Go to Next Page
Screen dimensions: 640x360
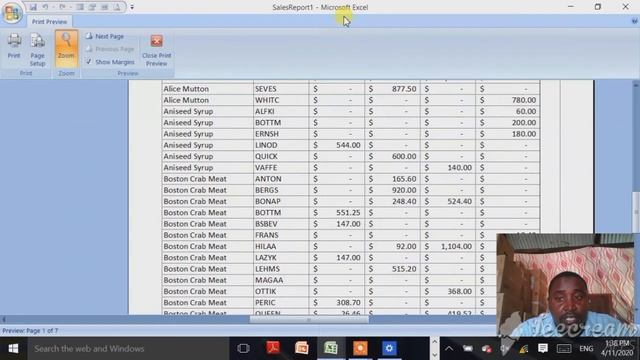point(105,36)
